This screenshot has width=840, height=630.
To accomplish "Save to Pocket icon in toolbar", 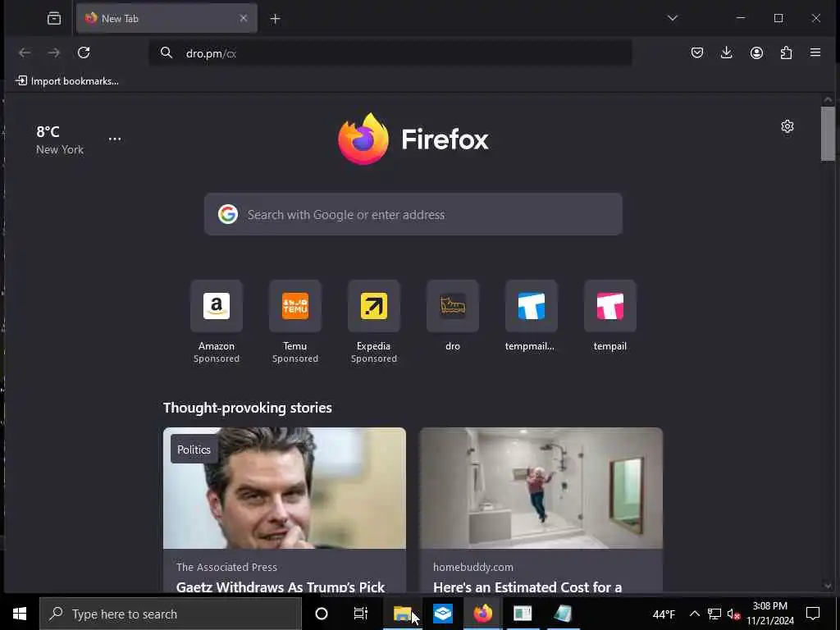I will [x=697, y=52].
